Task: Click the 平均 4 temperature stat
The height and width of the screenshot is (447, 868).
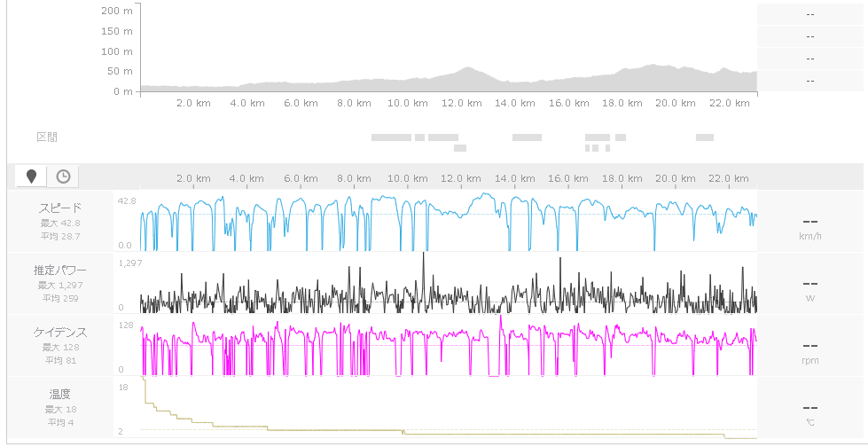Action: tap(60, 422)
